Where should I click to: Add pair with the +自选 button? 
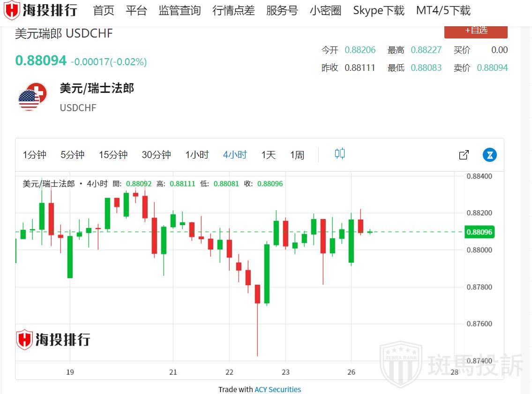pyautogui.click(x=476, y=30)
